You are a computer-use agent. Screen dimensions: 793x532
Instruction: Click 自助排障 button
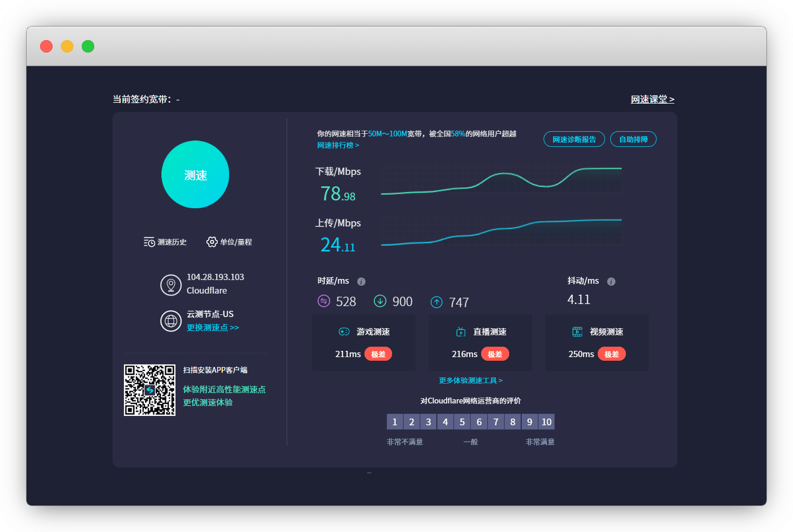[x=633, y=139]
